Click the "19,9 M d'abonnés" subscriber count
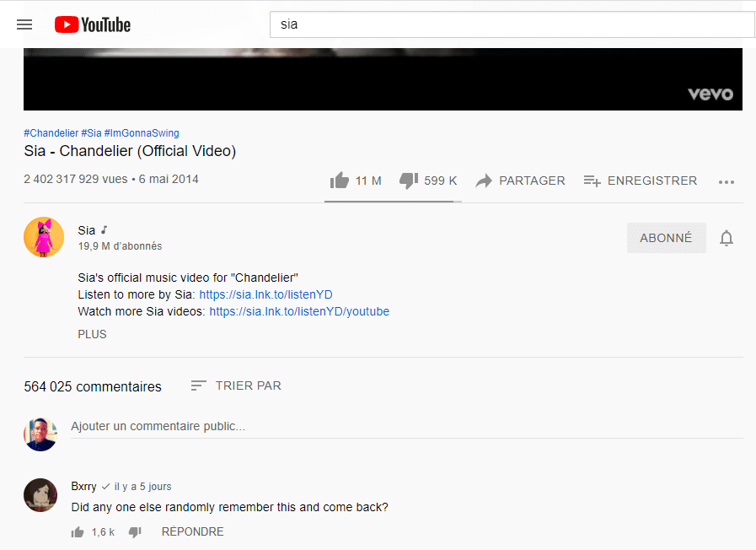Screen dimensions: 756x550 120,246
